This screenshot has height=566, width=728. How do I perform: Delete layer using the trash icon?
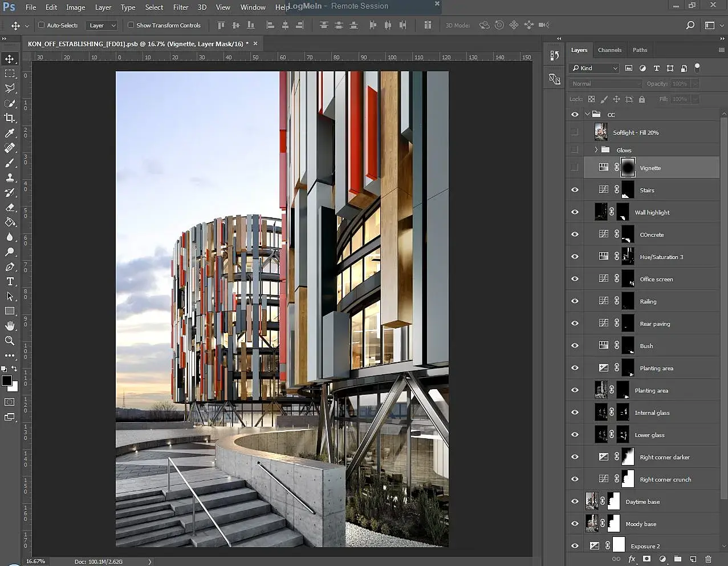point(708,559)
